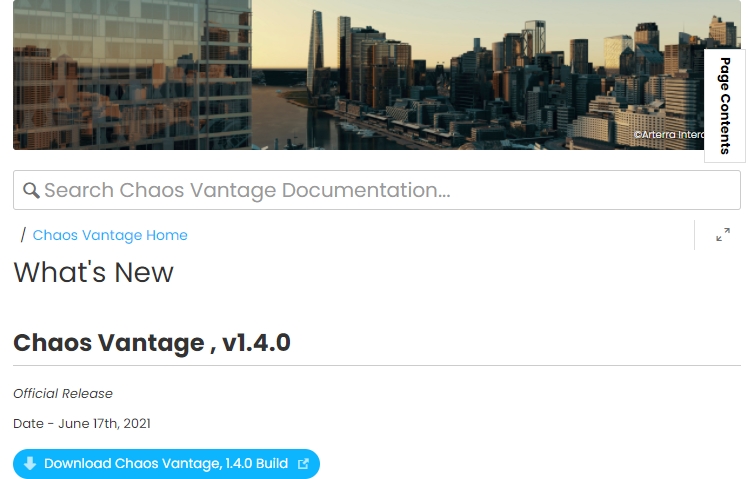The width and height of the screenshot is (750, 479).
Task: Toggle the full-width expand arrows icon
Action: [x=723, y=234]
